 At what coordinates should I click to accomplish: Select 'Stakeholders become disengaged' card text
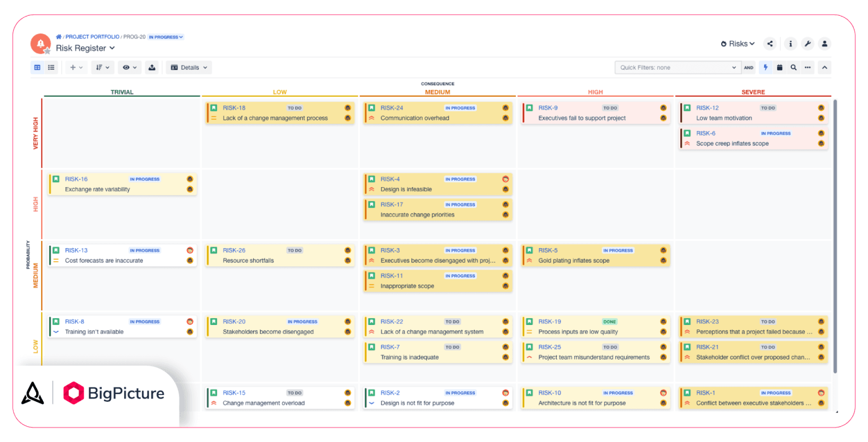tap(268, 332)
